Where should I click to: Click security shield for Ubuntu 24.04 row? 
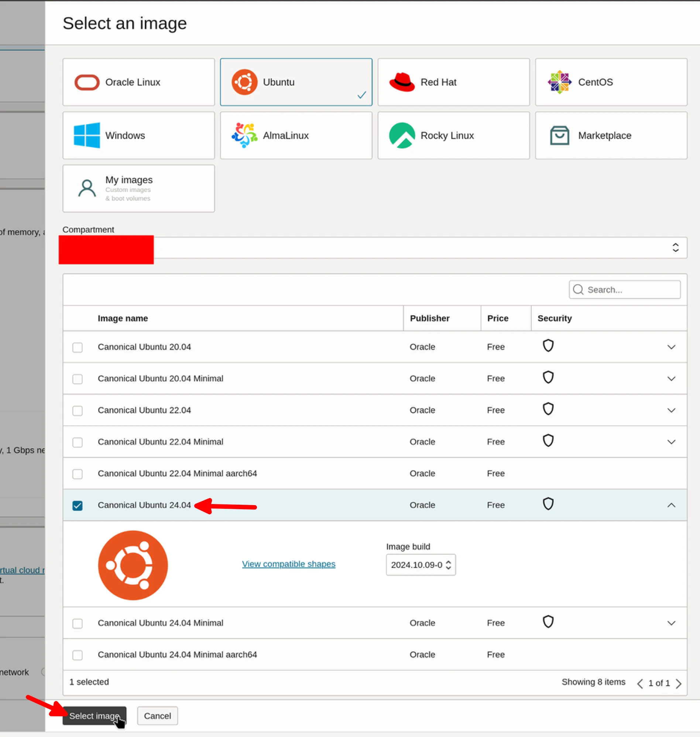tap(548, 504)
